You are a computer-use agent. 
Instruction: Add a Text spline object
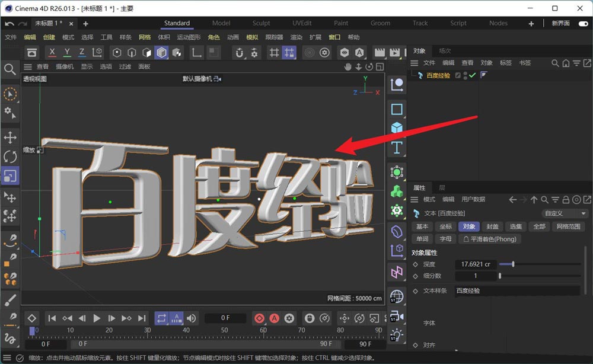[x=397, y=148]
